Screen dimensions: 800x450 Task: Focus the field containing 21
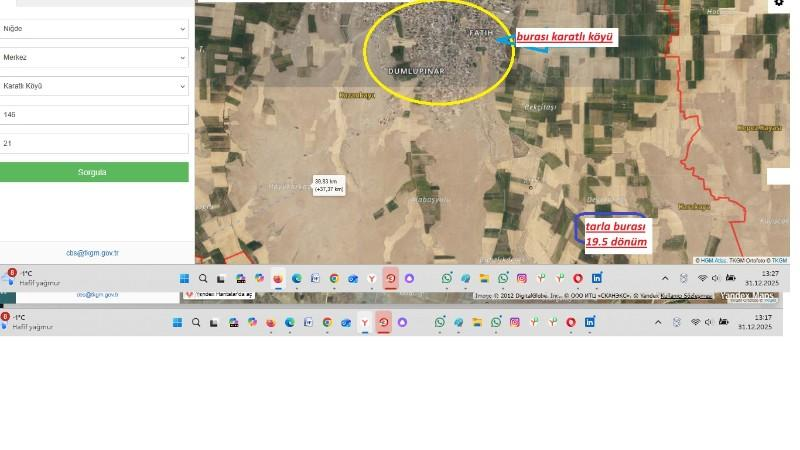coord(94,143)
